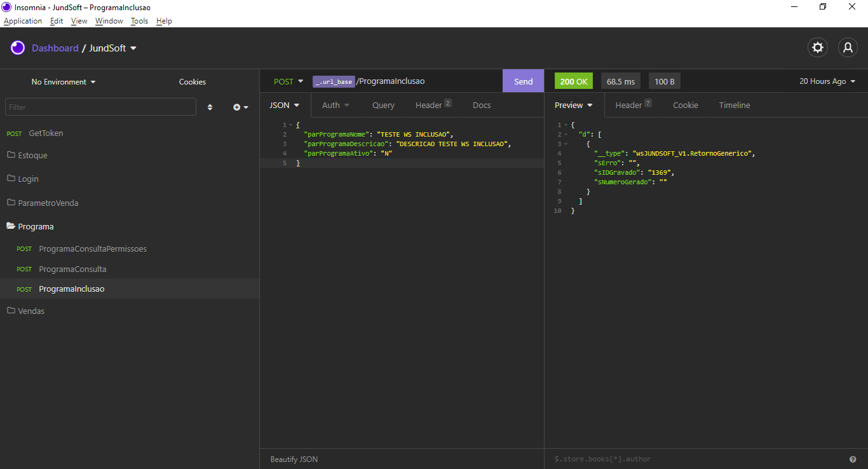The image size is (868, 469).
Task: Open the Tools menu
Action: pyautogui.click(x=139, y=21)
